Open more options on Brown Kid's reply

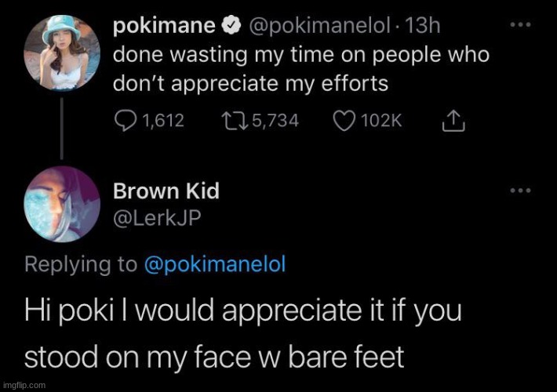(x=521, y=191)
